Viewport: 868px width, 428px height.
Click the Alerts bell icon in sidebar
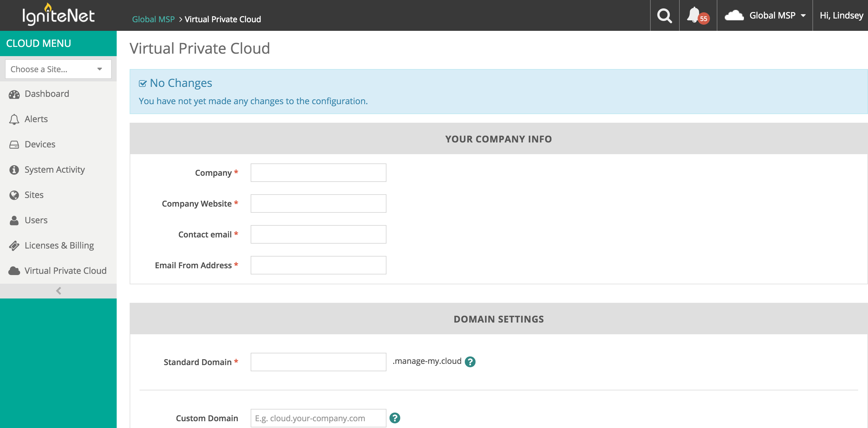pyautogui.click(x=14, y=119)
